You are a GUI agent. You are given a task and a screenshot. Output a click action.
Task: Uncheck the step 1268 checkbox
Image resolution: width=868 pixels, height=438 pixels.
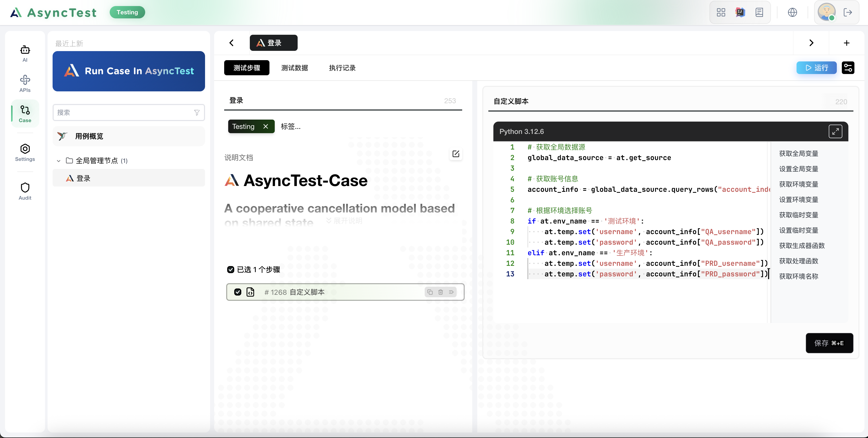click(x=238, y=292)
